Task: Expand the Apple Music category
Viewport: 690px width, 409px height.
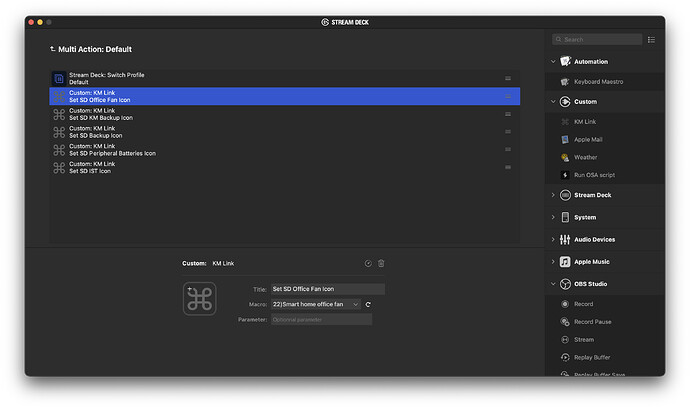Action: coord(553,262)
